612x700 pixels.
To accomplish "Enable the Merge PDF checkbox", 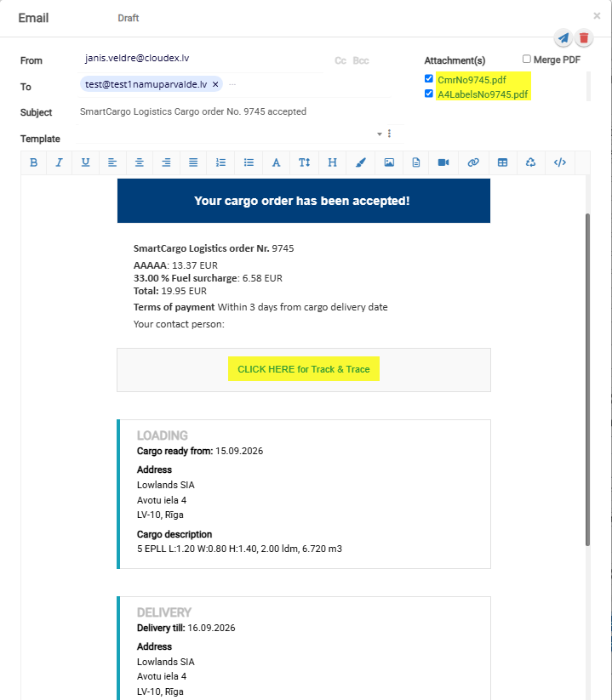I will [527, 59].
